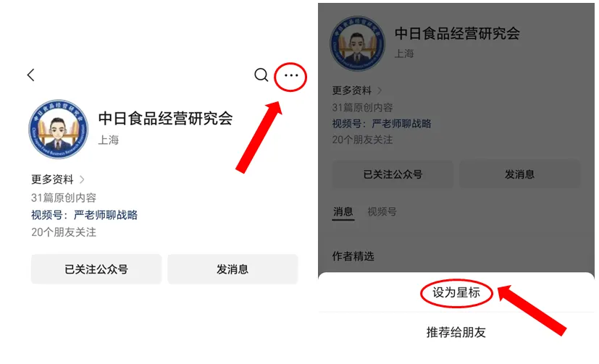This screenshot has width=599, height=364.
Task: Open 视频号 严老师聊战略 link in right panel
Action: (381, 124)
